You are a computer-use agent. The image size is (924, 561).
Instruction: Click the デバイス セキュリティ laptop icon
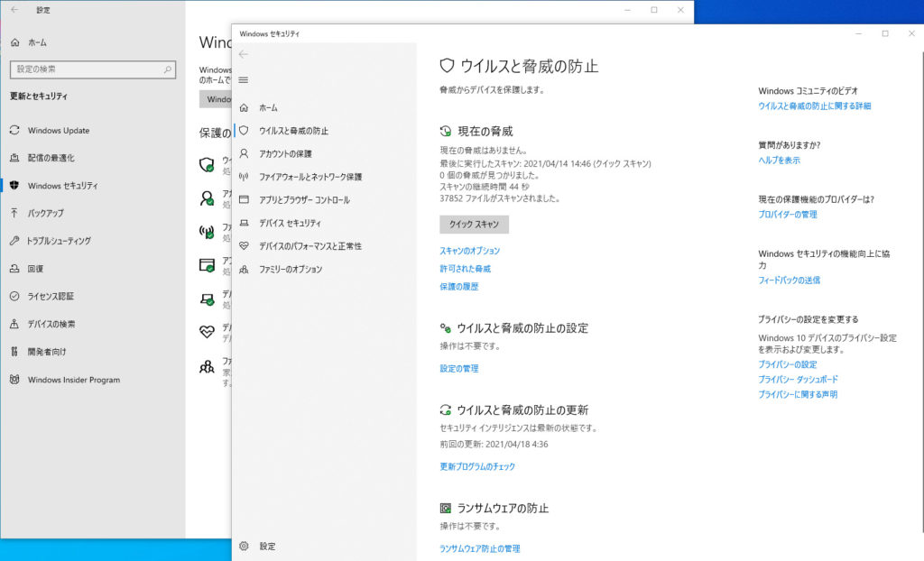[x=244, y=223]
